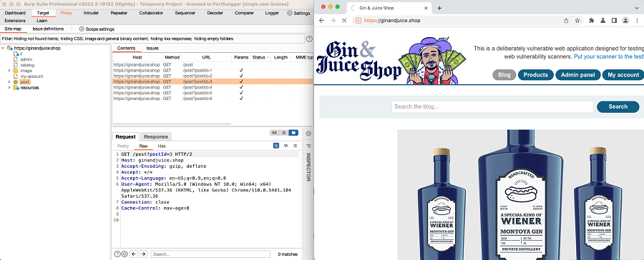Viewport: 644px width, 260px height.
Task: Click Chrome address bar URL
Action: pos(392,21)
